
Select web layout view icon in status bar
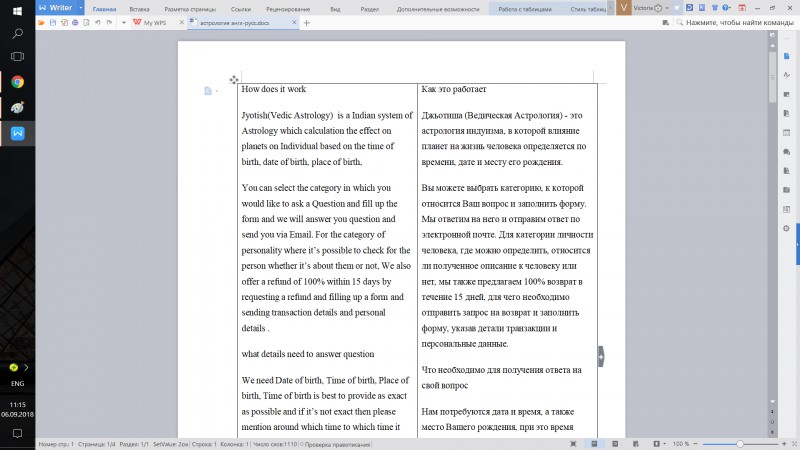tap(635, 444)
